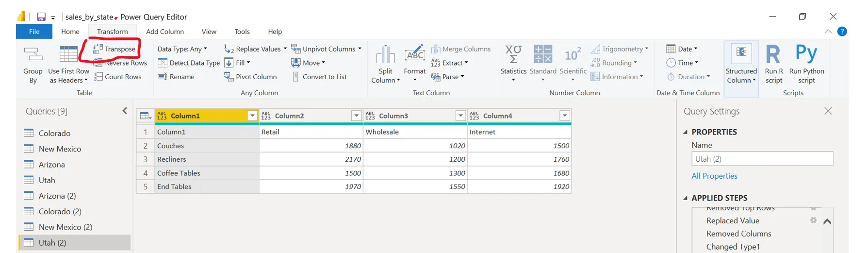This screenshot has height=253, width=868.
Task: Click the Run Python script icon
Action: click(x=806, y=54)
